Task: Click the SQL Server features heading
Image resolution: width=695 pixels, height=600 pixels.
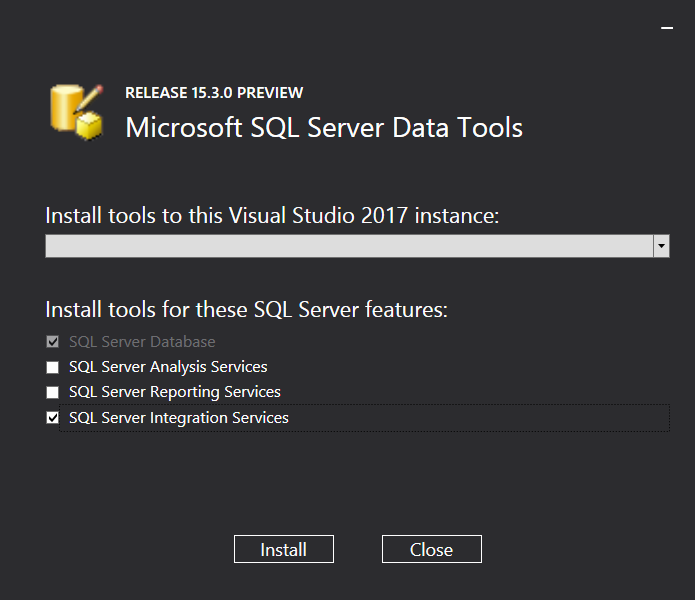Action: click(x=246, y=310)
